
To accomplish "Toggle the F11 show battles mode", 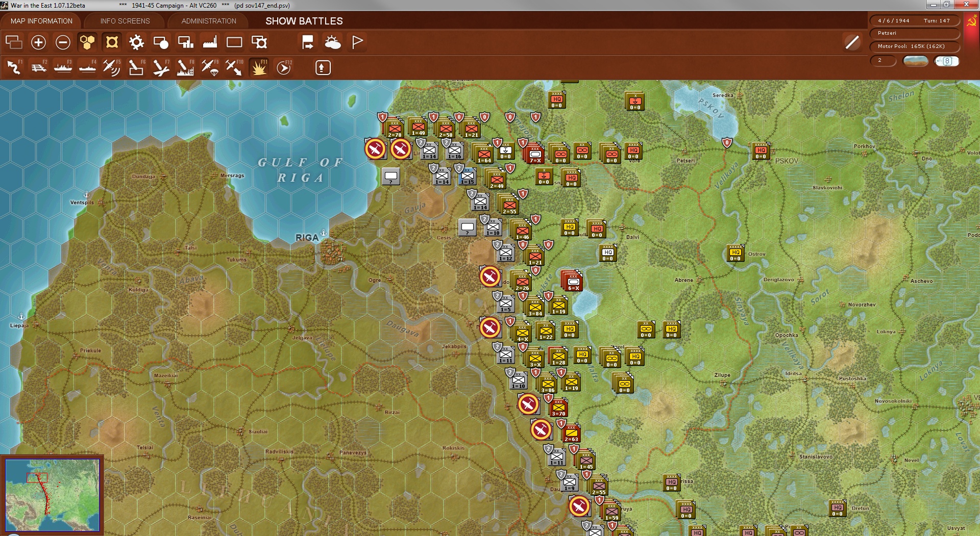I will point(259,67).
